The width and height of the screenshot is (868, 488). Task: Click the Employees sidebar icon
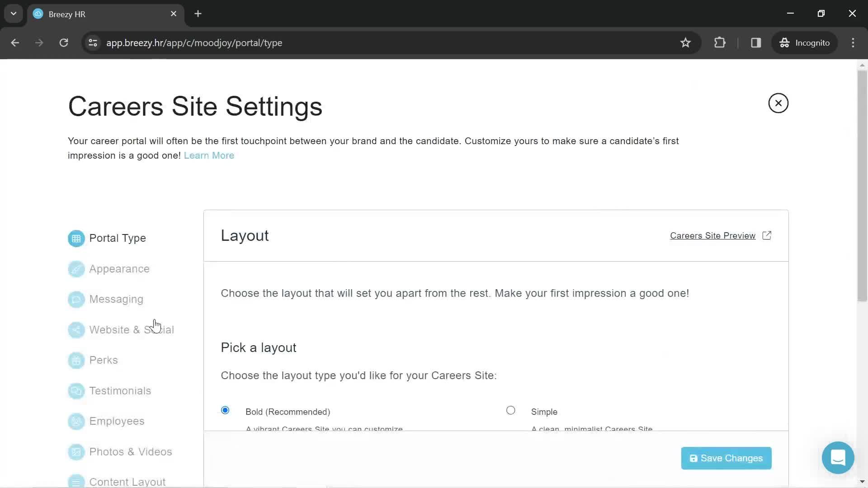(75, 421)
